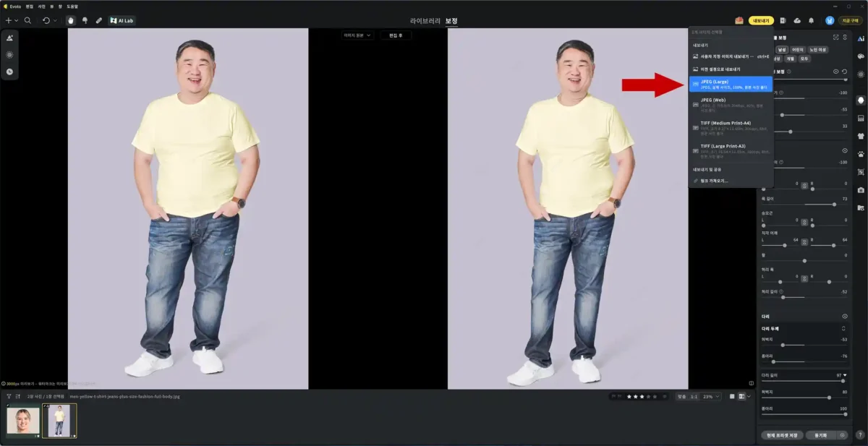
Task: Select the Hand pan tool
Action: tap(71, 20)
